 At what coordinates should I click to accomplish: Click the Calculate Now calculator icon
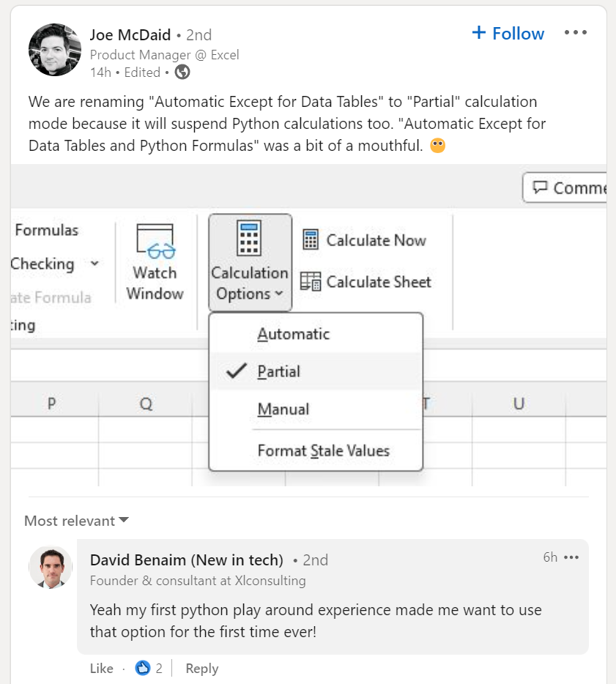[x=311, y=240]
